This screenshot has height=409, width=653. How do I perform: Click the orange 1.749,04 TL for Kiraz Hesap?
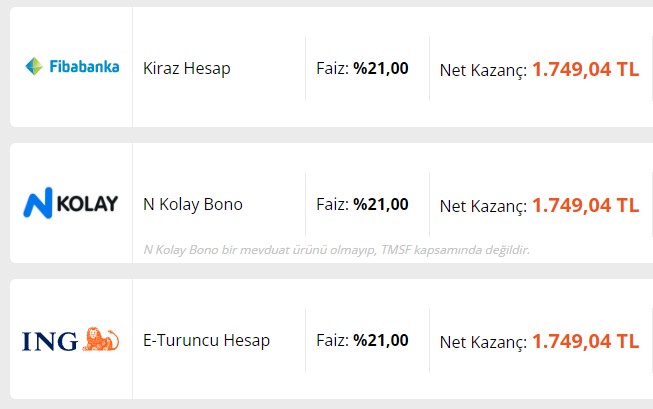[x=585, y=68]
